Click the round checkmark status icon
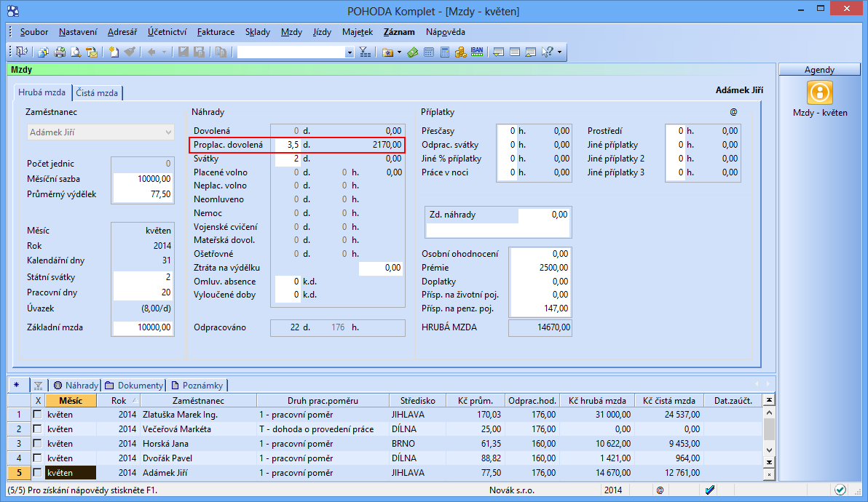 pos(840,490)
